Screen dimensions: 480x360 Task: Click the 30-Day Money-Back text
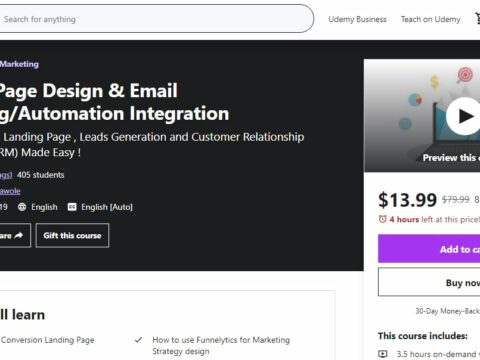[447, 311]
